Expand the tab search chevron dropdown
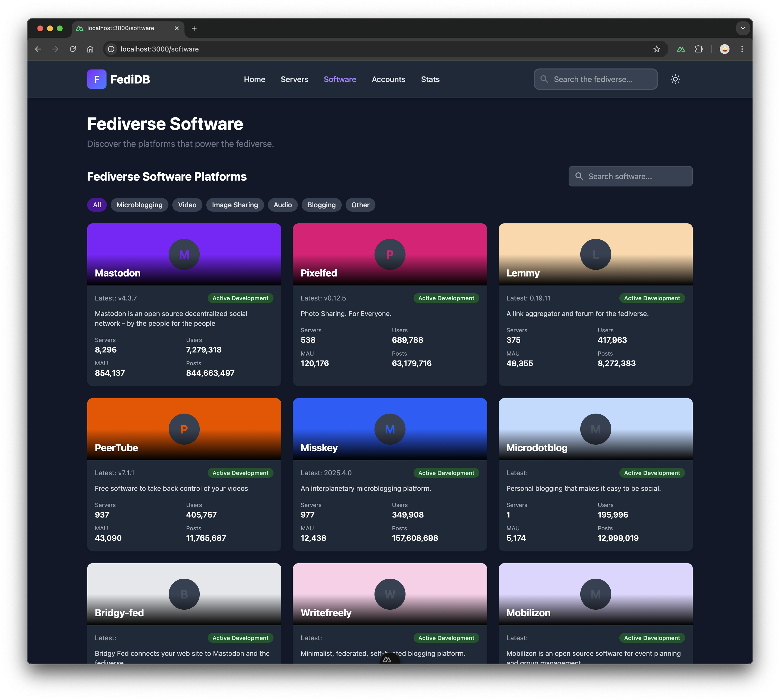The width and height of the screenshot is (780, 700). pos(743,28)
